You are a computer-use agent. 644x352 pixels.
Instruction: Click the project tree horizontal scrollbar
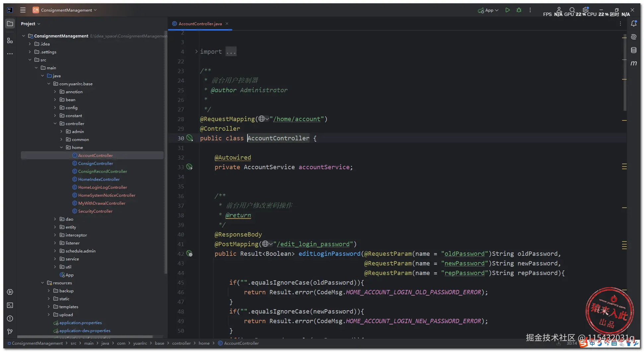click(x=85, y=337)
